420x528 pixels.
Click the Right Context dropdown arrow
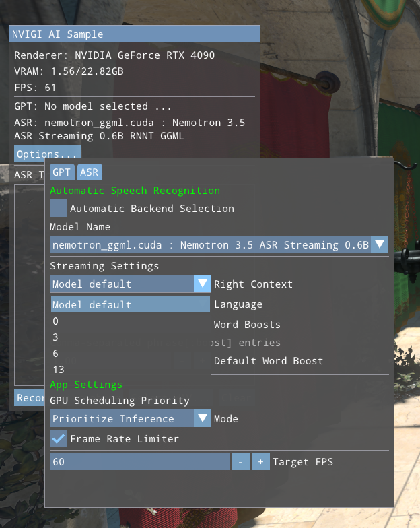point(203,284)
